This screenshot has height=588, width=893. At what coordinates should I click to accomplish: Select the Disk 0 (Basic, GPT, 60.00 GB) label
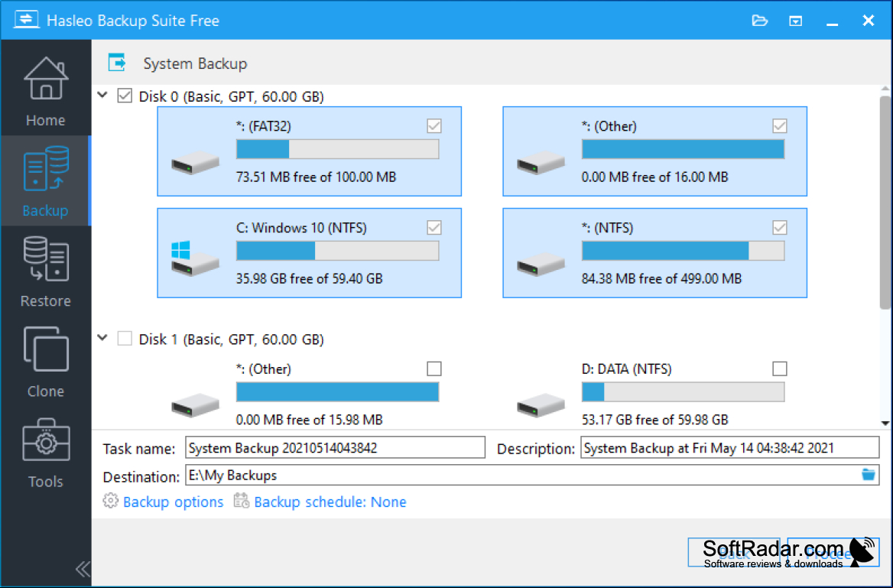[231, 96]
